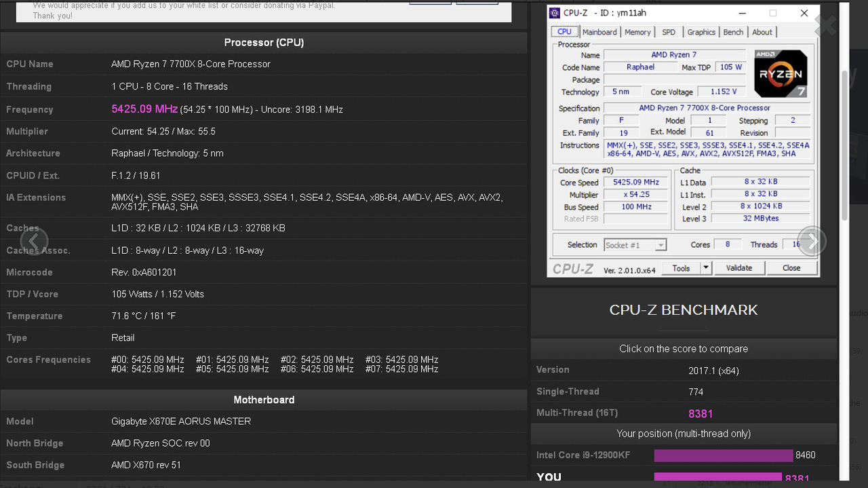Click the CPU name AMD Ryzen 7 7700X
Screen dimensions: 868x488
tap(191, 64)
